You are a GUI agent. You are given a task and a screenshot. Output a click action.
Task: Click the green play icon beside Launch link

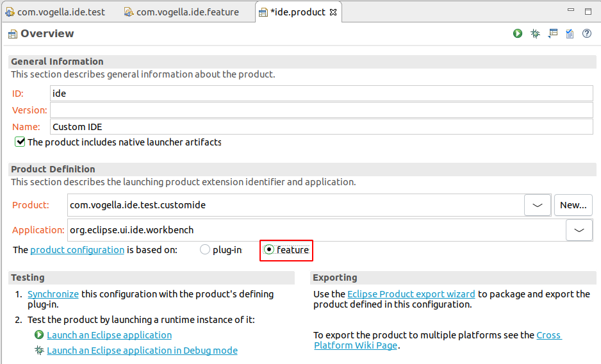pos(39,335)
